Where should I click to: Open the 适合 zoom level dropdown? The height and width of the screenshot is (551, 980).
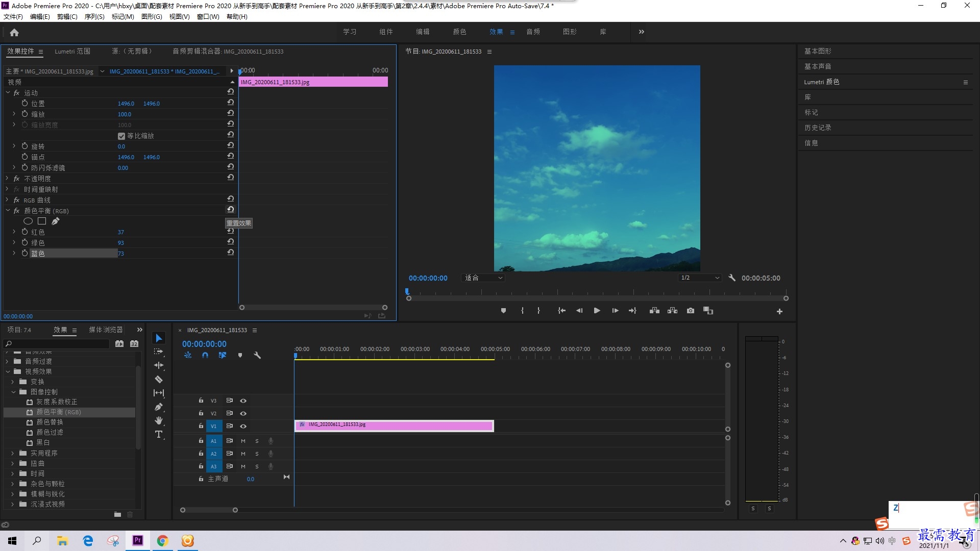pos(483,278)
